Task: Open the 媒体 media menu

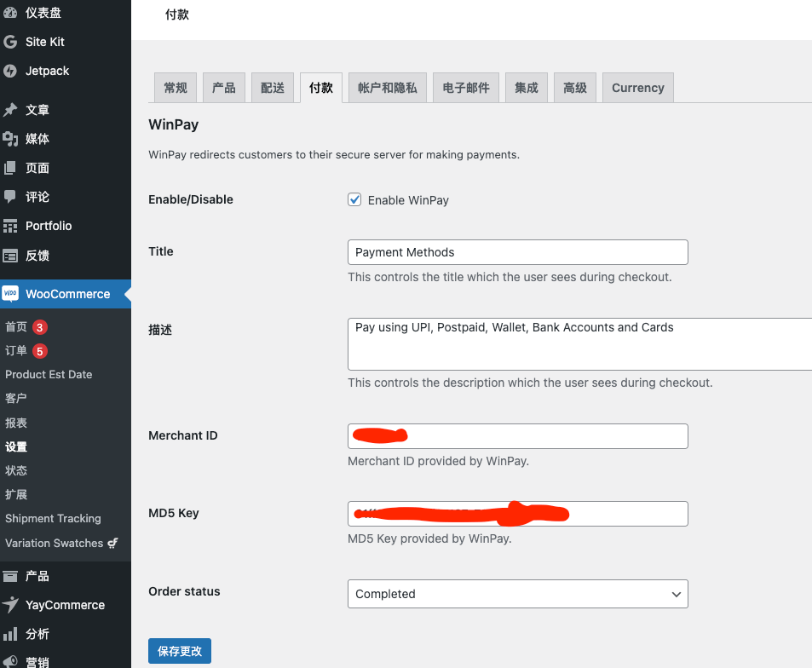Action: coord(66,139)
